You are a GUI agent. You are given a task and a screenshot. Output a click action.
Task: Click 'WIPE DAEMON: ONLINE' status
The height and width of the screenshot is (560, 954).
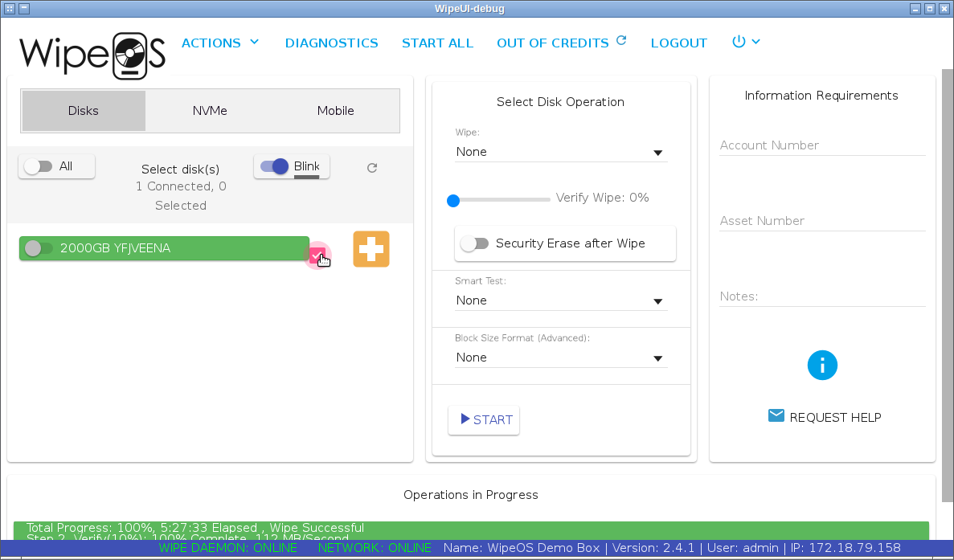(228, 548)
